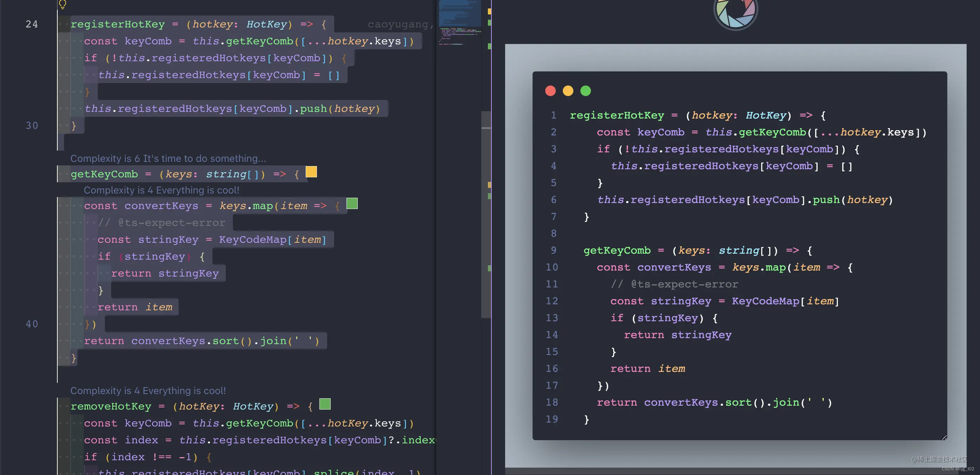
Task: Click "push" on snippet line 6
Action: tap(826, 200)
